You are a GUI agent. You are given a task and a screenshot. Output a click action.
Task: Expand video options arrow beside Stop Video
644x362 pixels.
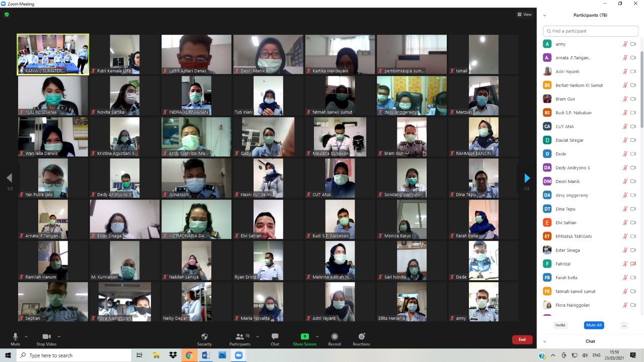[59, 336]
